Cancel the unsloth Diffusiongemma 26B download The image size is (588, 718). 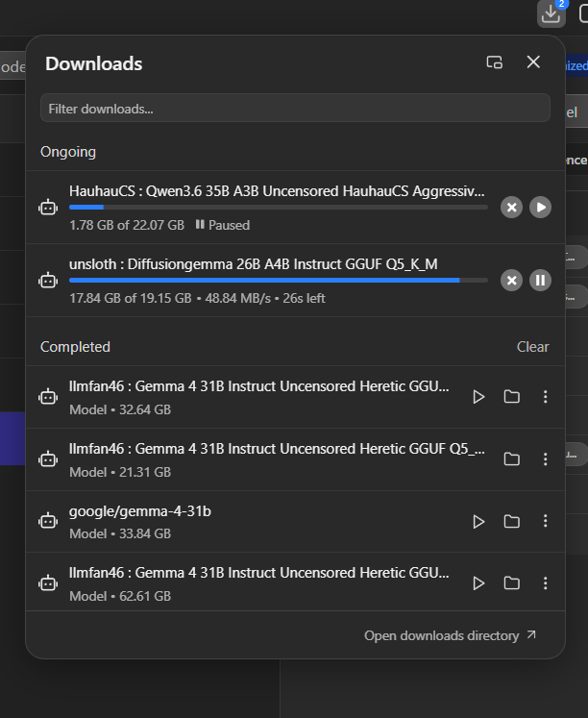coord(511,281)
